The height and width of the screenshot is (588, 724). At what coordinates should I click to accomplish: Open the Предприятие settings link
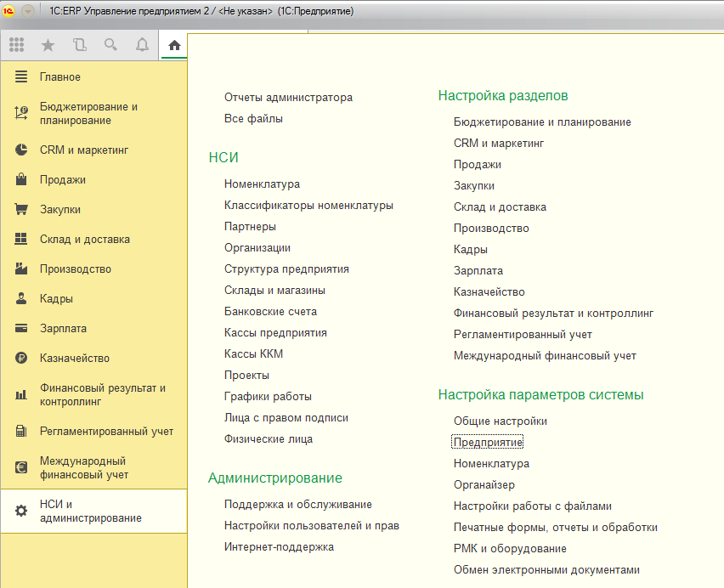[x=488, y=443]
